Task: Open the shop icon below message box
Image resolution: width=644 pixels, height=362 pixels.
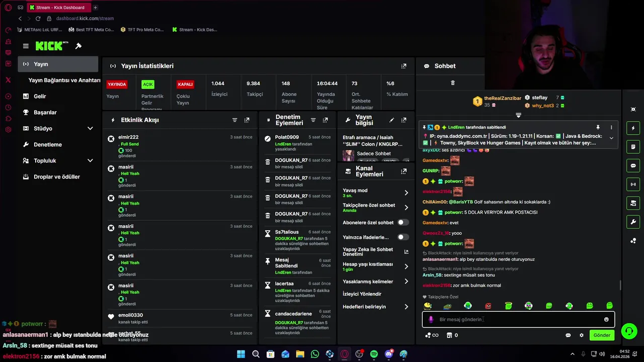Action: (449, 335)
